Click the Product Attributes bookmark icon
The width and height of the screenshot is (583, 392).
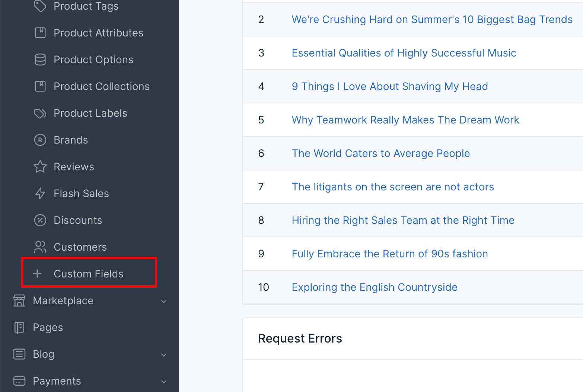click(x=40, y=33)
